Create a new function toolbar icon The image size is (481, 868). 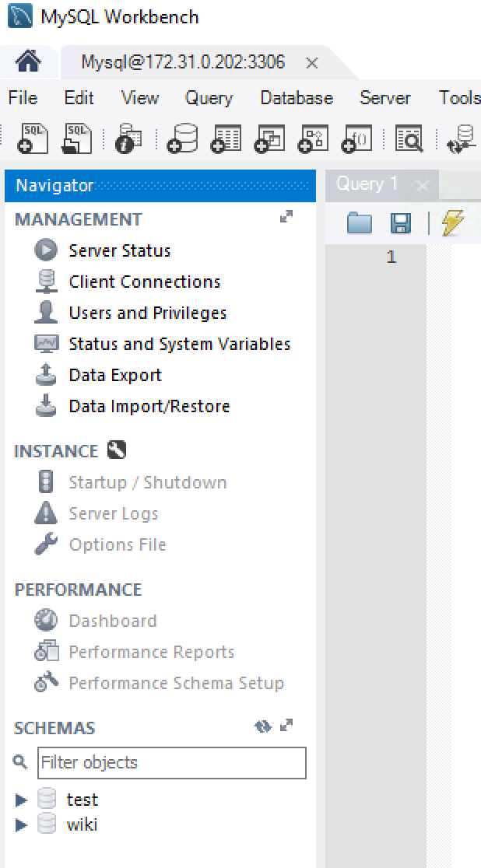click(x=356, y=138)
